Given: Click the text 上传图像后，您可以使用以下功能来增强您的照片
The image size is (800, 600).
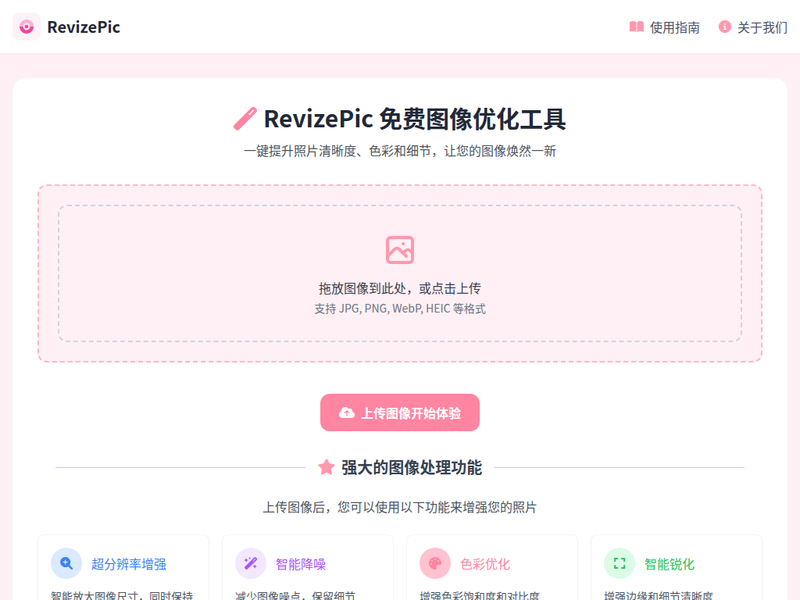Looking at the screenshot, I should click(x=400, y=507).
